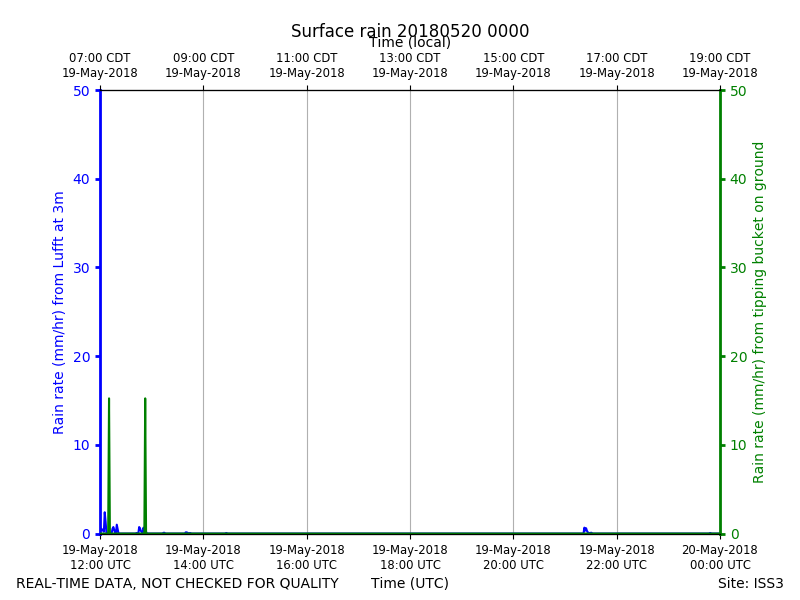Click the small blue bump near 22:00 UTC
800x600 pixels.
[585, 530]
